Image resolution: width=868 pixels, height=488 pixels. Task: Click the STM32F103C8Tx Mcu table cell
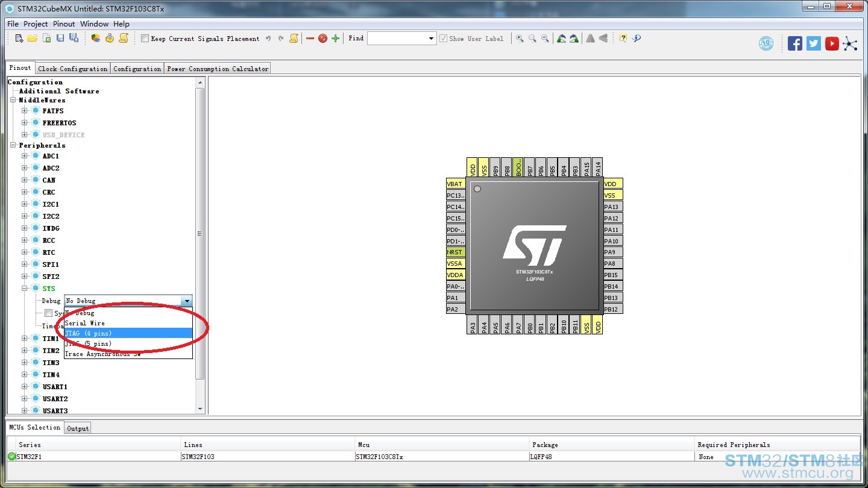442,457
